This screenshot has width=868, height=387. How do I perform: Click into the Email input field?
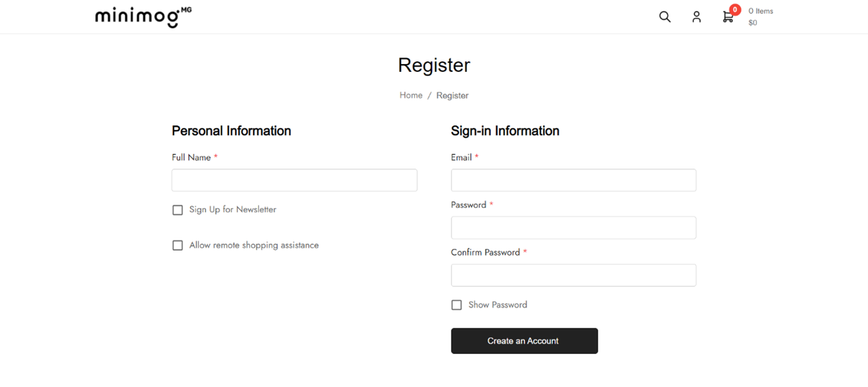pos(574,180)
